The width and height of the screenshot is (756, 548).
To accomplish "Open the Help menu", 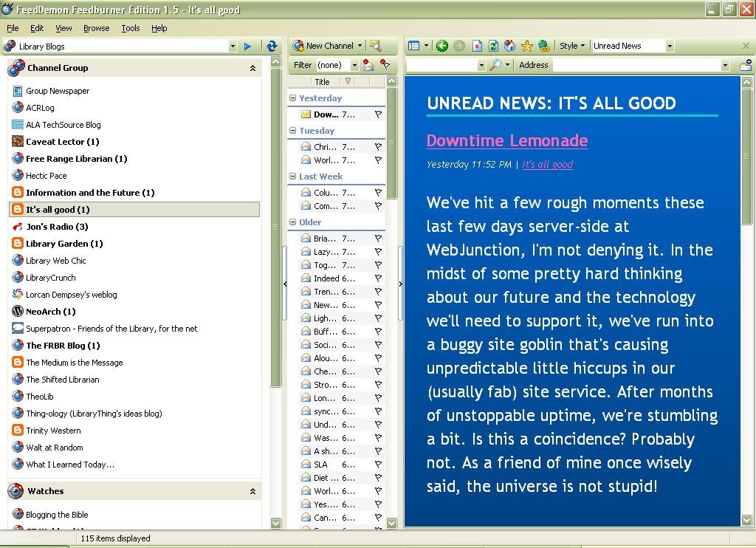I will (159, 28).
